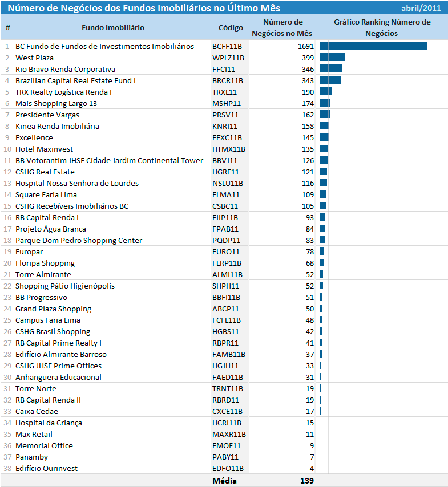Click the code FIIP11B
Image resolution: width=448 pixels, height=487 pixels.
(225, 218)
